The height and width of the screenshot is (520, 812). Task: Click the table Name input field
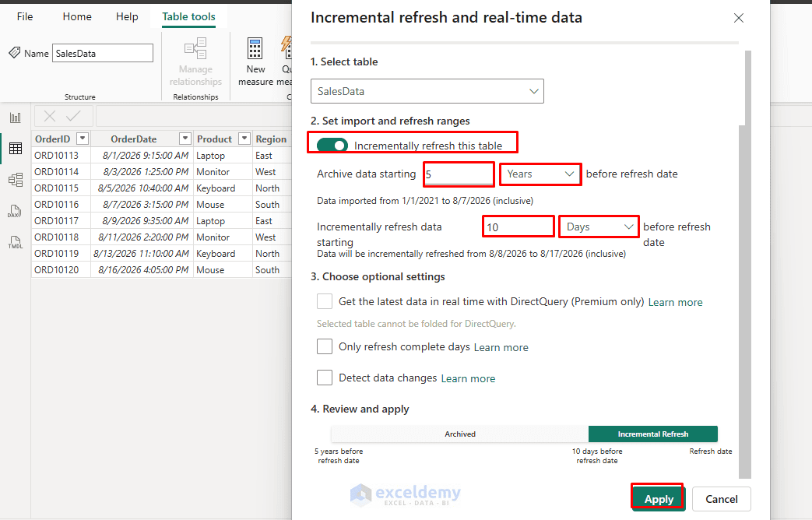pyautogui.click(x=103, y=53)
